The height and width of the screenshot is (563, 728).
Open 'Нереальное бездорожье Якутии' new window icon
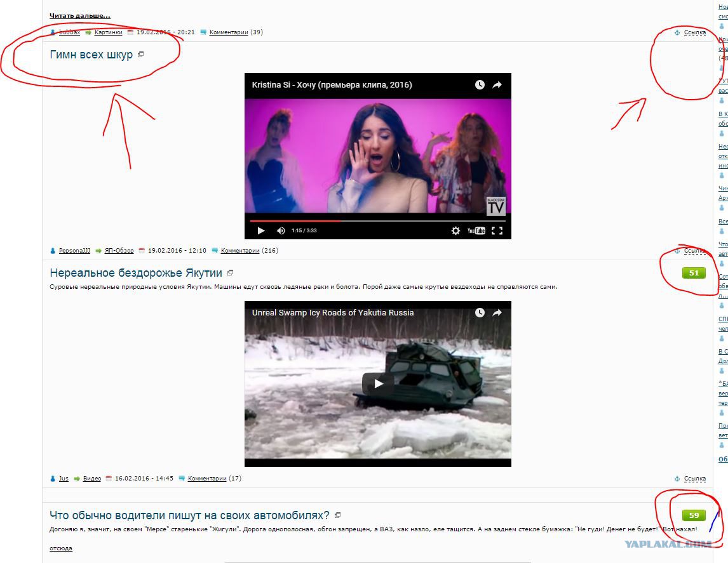231,273
